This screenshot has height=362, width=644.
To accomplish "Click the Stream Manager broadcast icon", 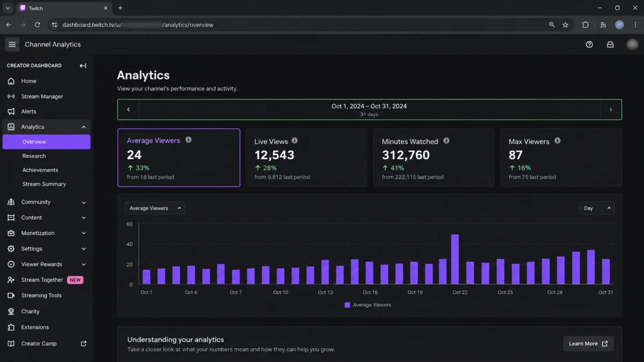I will [11, 97].
